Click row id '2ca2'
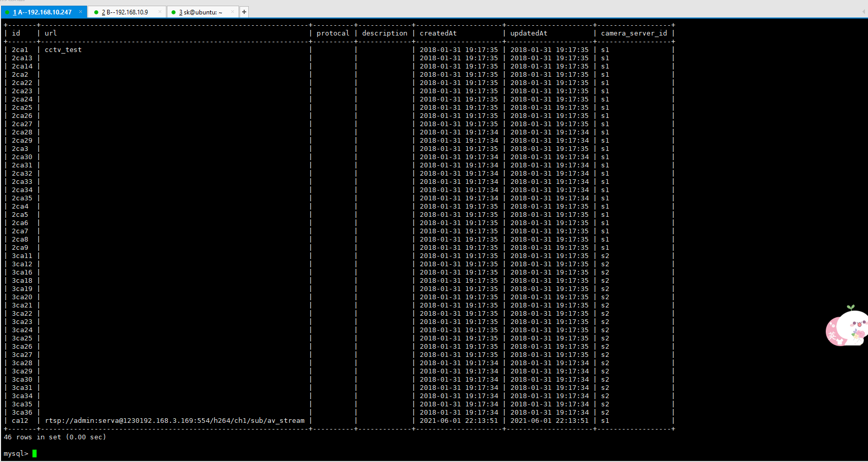This screenshot has width=868, height=462. (20, 75)
